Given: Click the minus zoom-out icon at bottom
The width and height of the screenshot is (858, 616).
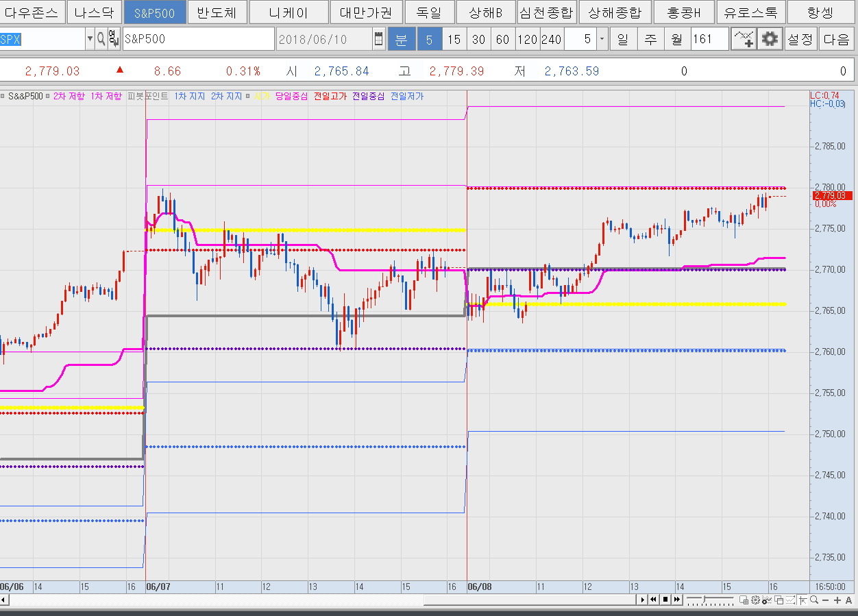Looking at the screenshot, I should (x=825, y=600).
